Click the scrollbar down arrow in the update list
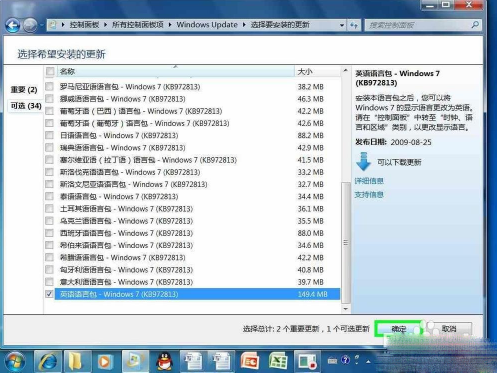 (346, 309)
